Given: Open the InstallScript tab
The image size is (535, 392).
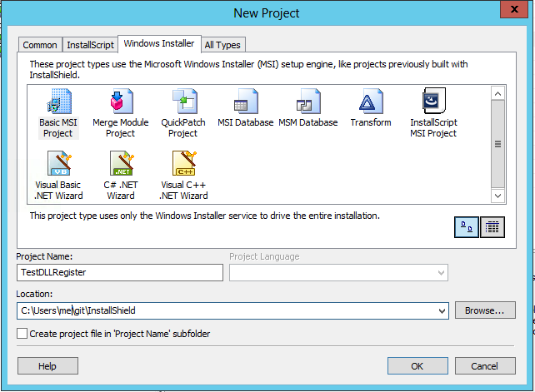Looking at the screenshot, I should 90,45.
